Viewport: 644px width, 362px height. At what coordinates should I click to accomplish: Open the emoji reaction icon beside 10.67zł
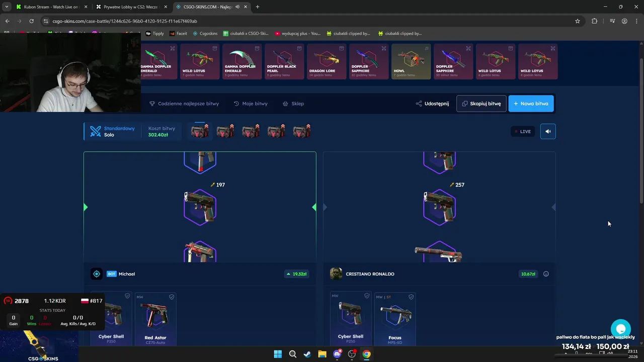pyautogui.click(x=546, y=274)
